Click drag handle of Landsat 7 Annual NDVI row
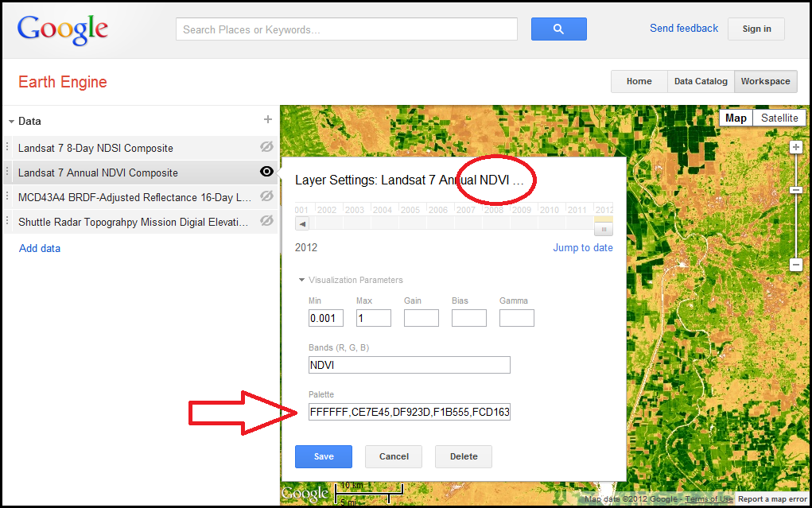The width and height of the screenshot is (812, 508). pyautogui.click(x=7, y=172)
